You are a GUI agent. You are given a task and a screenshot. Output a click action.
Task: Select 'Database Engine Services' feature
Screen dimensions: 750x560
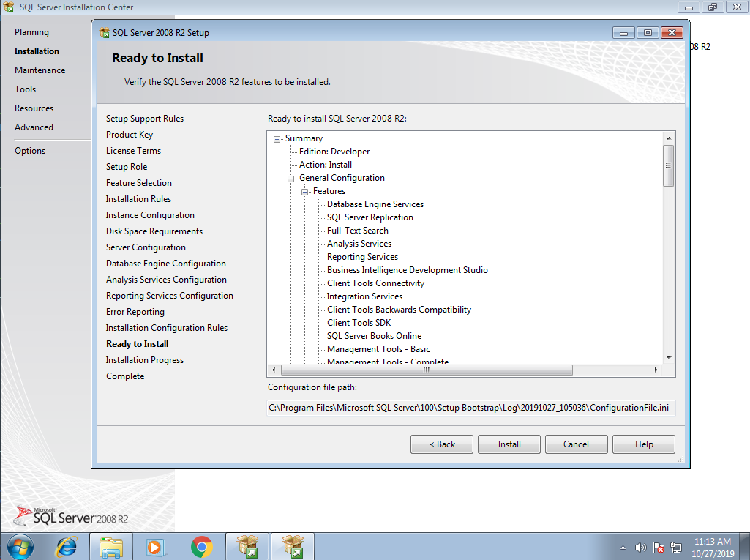(375, 204)
